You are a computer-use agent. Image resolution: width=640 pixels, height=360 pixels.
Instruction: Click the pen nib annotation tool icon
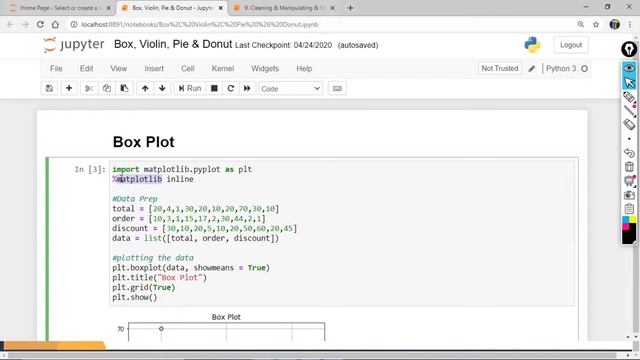coord(629,49)
